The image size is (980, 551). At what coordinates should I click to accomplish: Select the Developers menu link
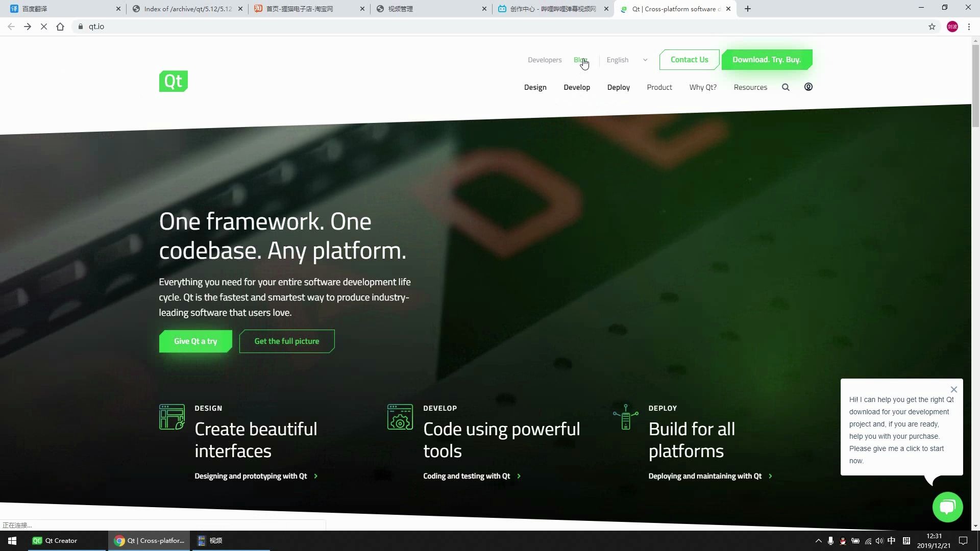(544, 59)
